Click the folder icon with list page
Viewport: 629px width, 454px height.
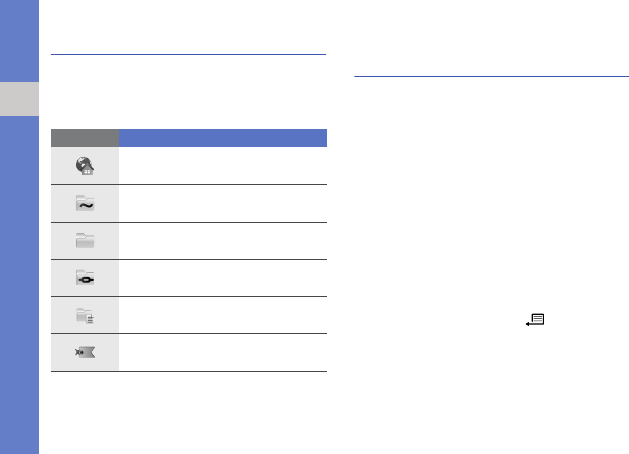(85, 315)
